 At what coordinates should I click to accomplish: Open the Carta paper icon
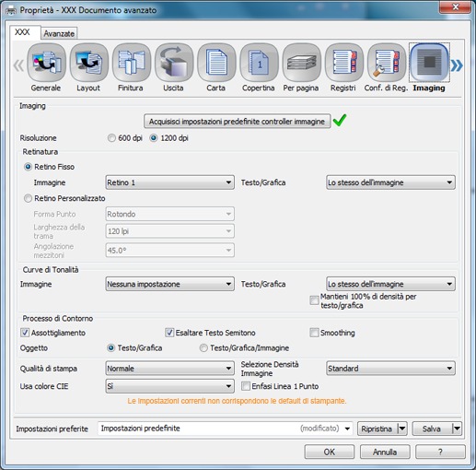(216, 63)
